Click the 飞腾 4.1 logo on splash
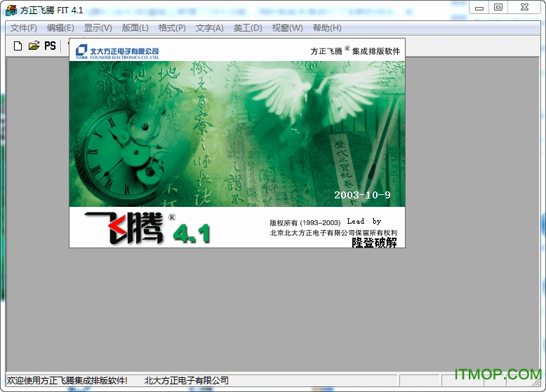Screen dimensions: 546x392 coord(147,228)
